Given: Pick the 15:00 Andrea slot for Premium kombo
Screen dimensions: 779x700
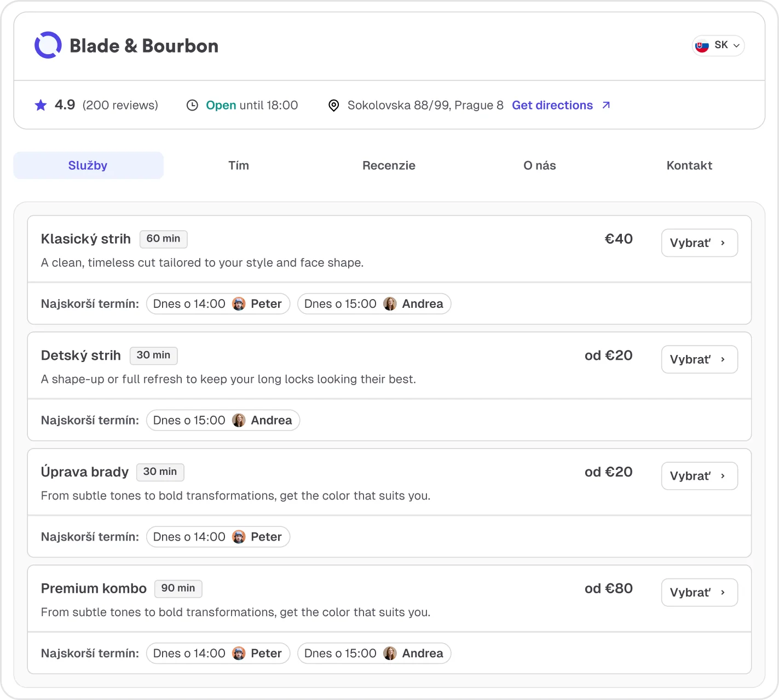Looking at the screenshot, I should click(374, 653).
